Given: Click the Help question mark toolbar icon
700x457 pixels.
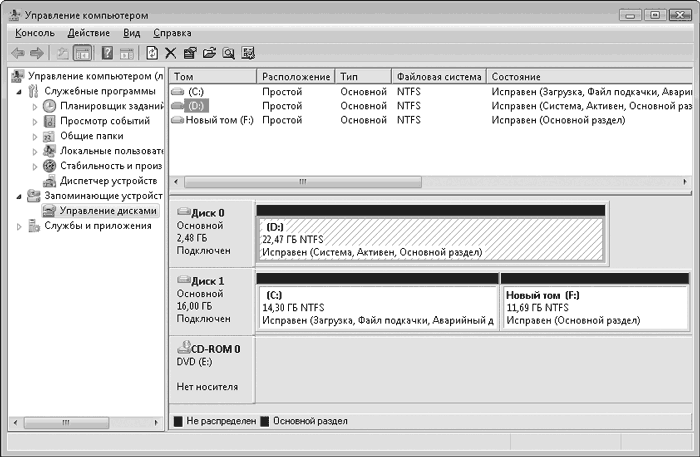Looking at the screenshot, I should point(106,53).
